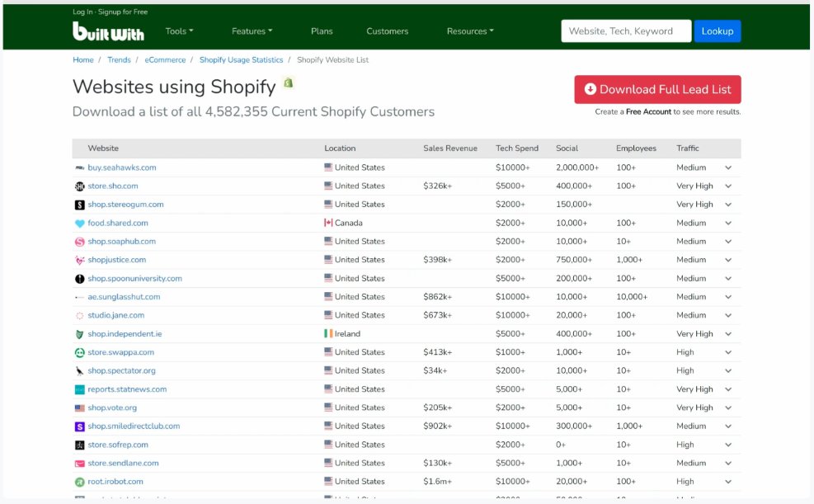Open the Plans menu item
Screen dimensions: 814x504
322,31
